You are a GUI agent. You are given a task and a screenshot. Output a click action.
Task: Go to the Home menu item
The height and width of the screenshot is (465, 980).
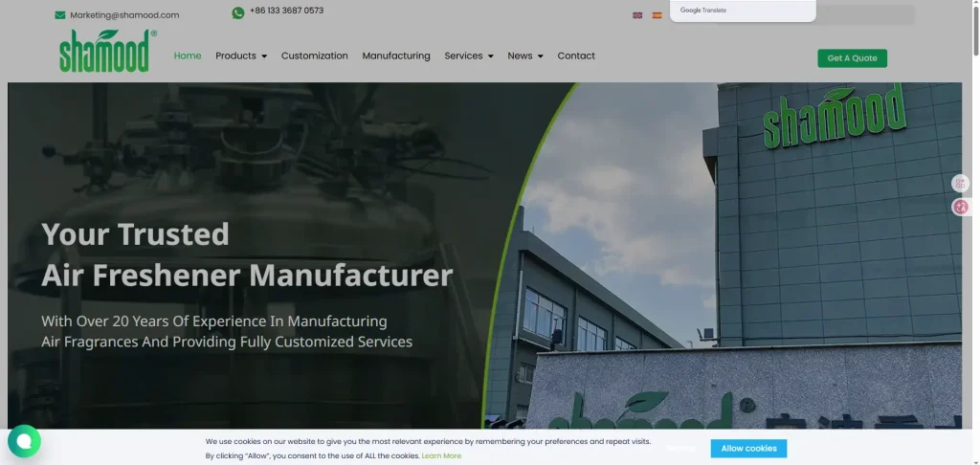(x=188, y=55)
